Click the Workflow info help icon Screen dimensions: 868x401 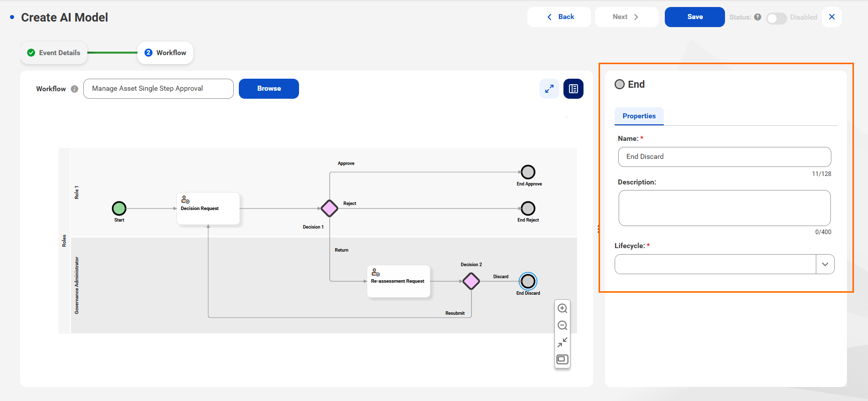point(74,89)
